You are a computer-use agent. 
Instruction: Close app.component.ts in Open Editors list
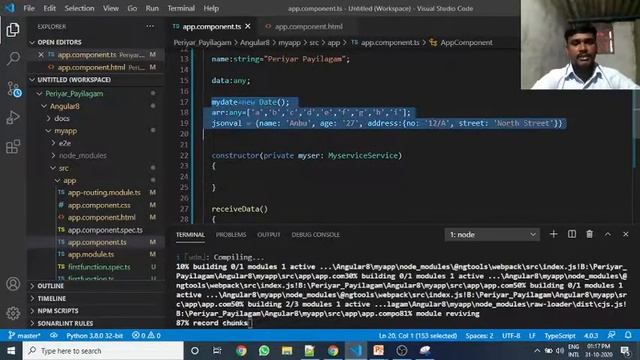point(41,55)
